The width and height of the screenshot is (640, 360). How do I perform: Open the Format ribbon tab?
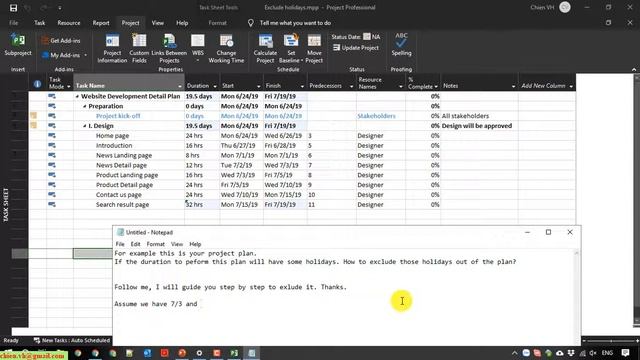(x=218, y=23)
